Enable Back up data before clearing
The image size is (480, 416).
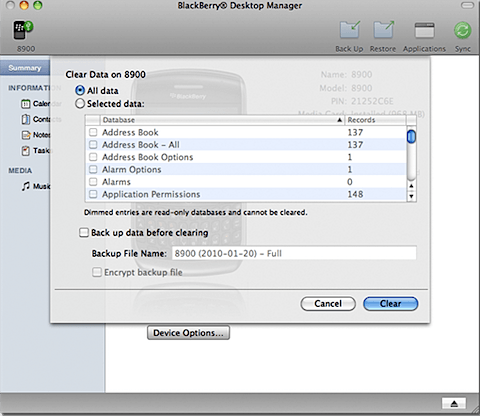84,232
